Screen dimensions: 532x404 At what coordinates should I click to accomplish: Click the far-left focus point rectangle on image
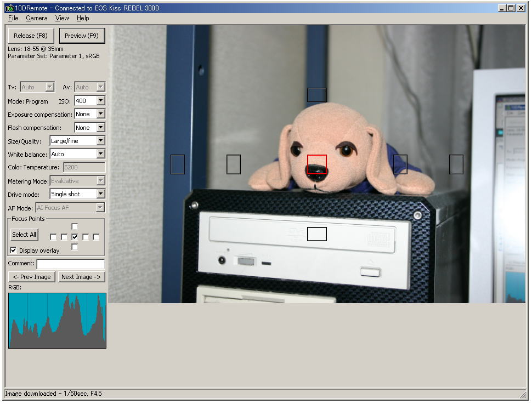click(x=178, y=164)
